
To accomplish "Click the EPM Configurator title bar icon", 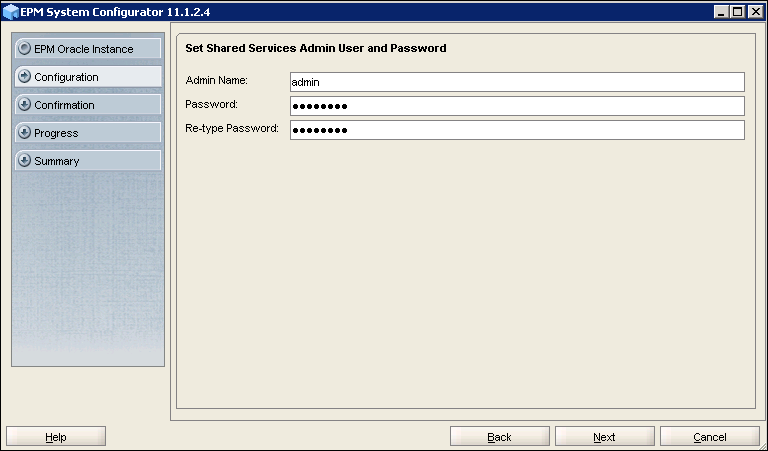I will pyautogui.click(x=11, y=11).
